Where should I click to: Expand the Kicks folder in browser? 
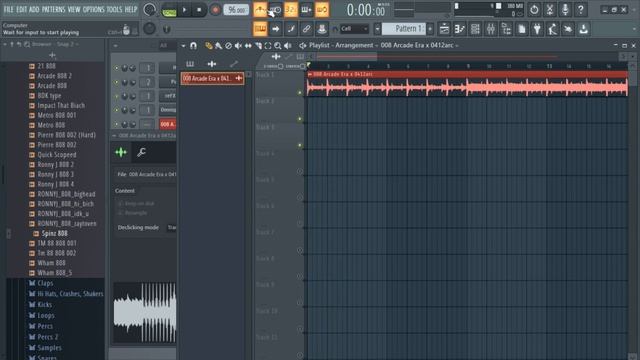40,304
